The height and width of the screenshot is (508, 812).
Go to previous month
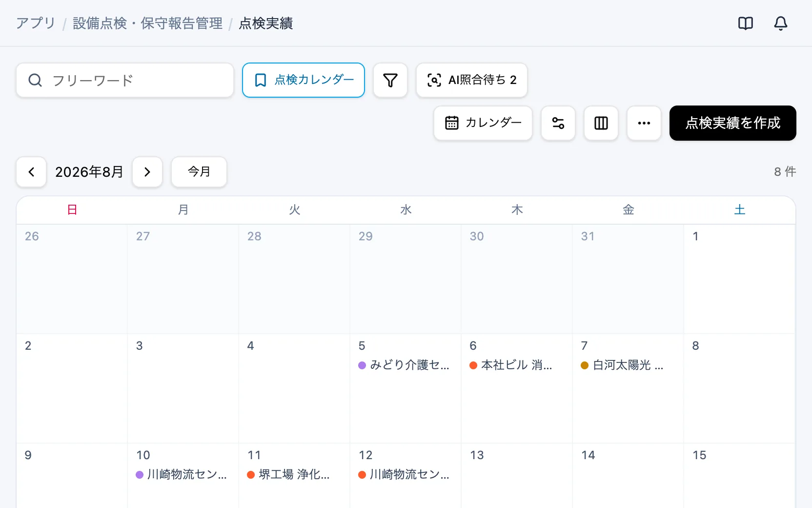(x=31, y=172)
